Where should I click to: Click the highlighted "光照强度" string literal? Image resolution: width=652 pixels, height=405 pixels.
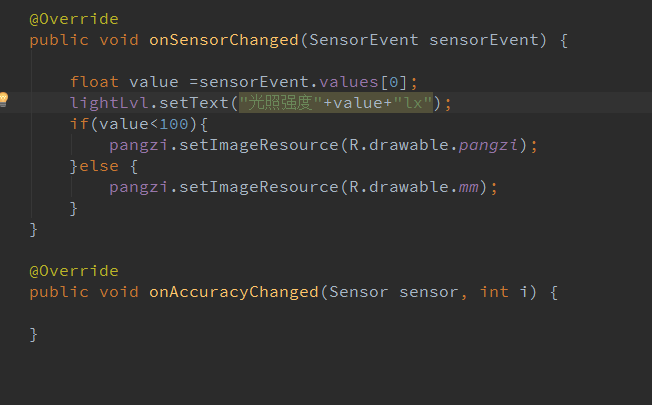click(281, 103)
